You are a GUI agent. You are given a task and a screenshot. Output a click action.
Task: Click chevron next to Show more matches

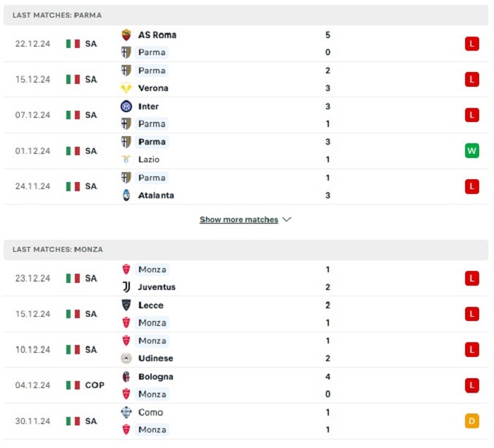(x=287, y=219)
